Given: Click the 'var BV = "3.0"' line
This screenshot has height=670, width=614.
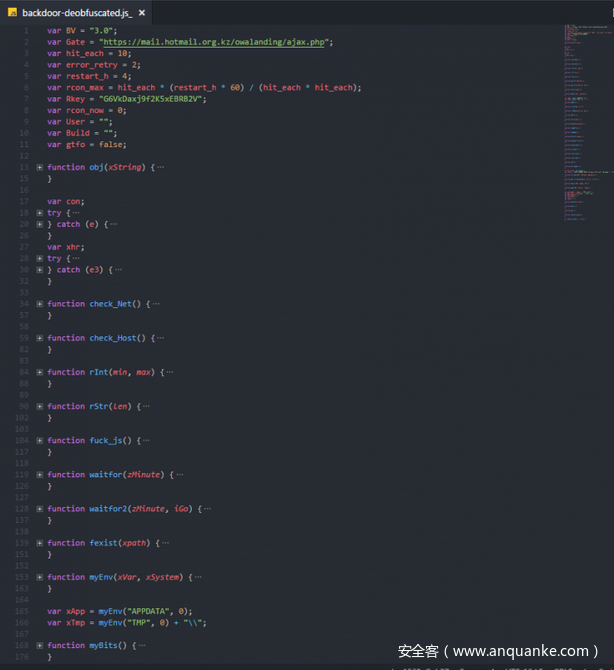Looking at the screenshot, I should [x=82, y=31].
